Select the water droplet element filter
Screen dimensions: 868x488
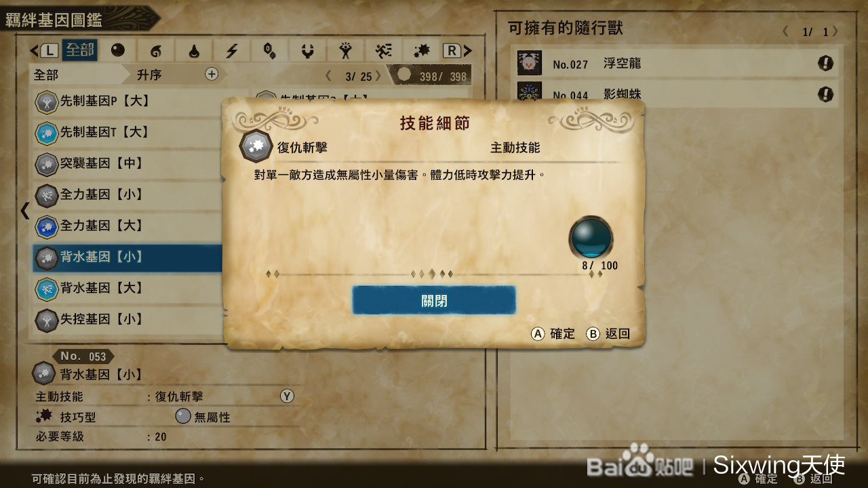194,51
